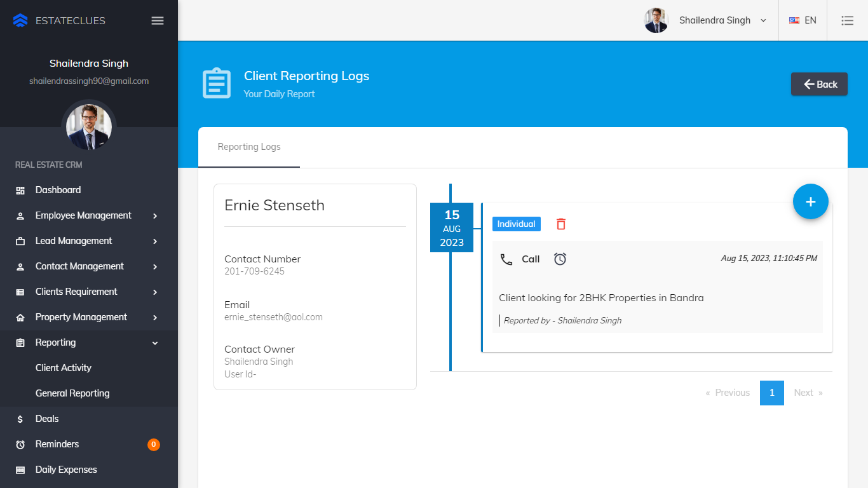Click the Back button
Viewport: 868px width, 488px height.
click(819, 84)
